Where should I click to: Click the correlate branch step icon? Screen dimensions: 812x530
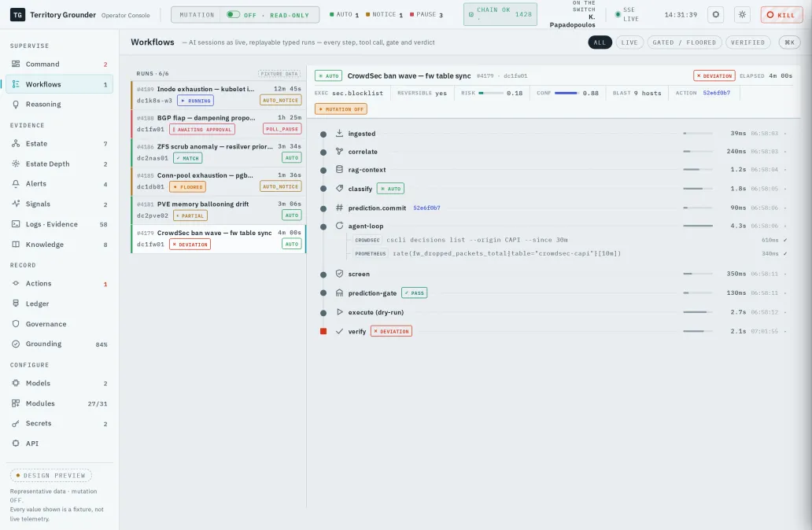pyautogui.click(x=339, y=151)
